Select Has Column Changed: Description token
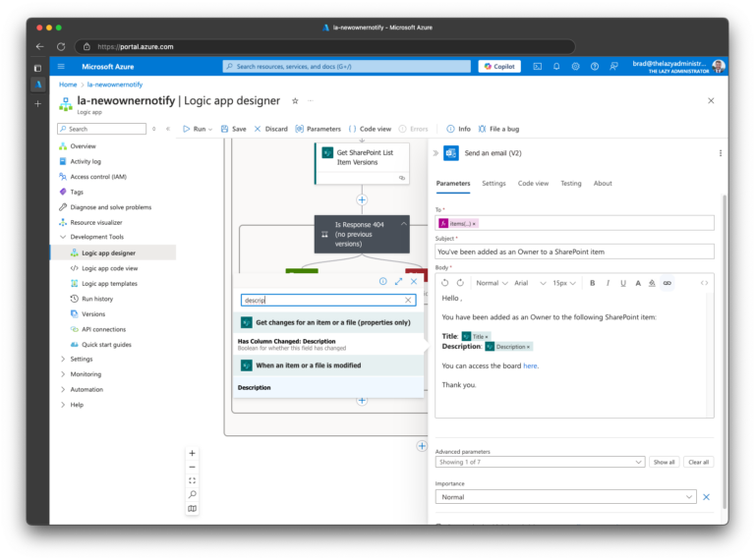 [x=329, y=345]
